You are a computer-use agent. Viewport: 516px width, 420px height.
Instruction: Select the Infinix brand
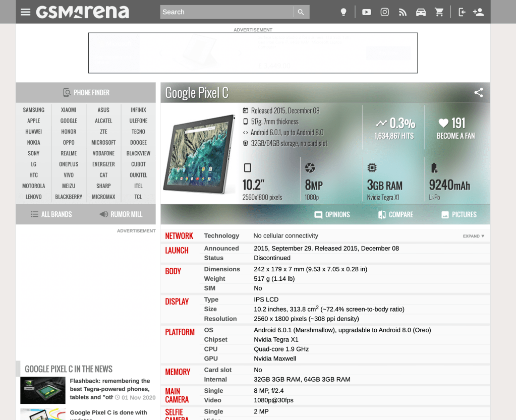click(x=138, y=110)
